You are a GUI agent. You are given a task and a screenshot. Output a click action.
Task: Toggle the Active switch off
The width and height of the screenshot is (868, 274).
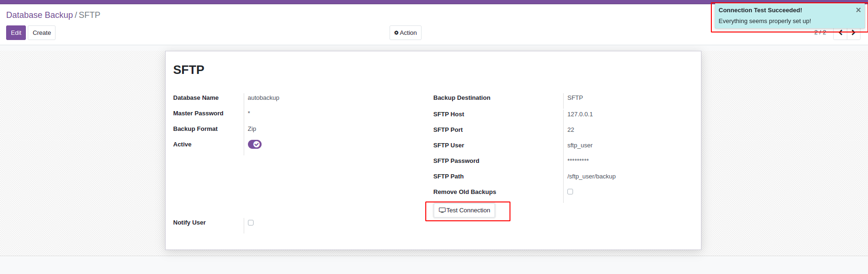click(255, 145)
